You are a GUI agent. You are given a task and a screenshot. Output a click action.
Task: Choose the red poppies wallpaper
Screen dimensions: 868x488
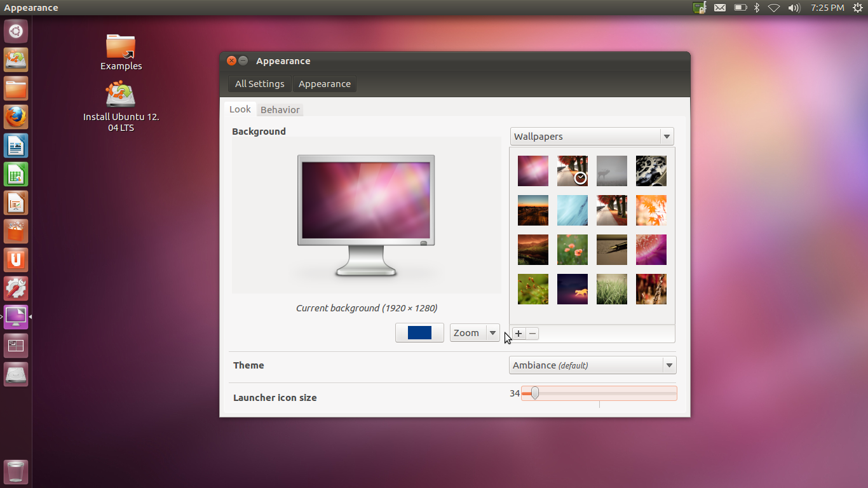click(x=573, y=250)
